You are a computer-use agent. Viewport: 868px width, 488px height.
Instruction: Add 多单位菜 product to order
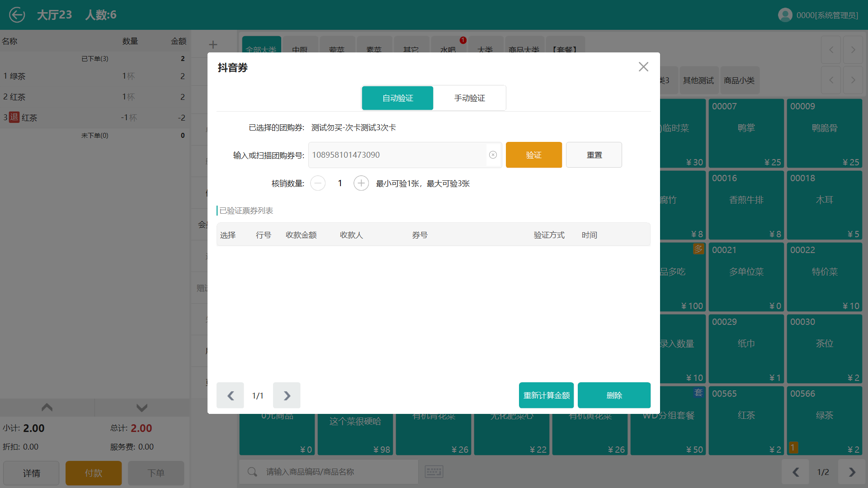pos(746,277)
